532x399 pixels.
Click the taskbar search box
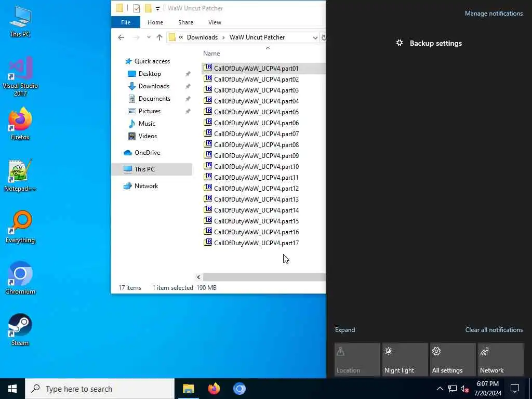click(100, 389)
